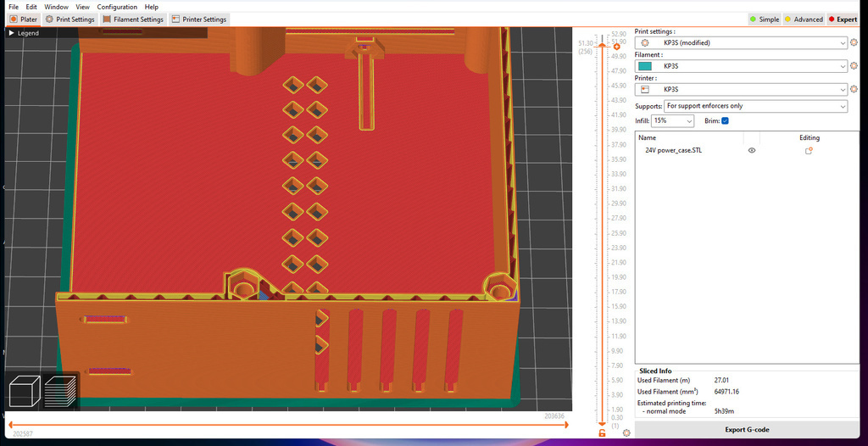Toggle the Brim checkbox
This screenshot has width=868, height=446.
pos(725,121)
